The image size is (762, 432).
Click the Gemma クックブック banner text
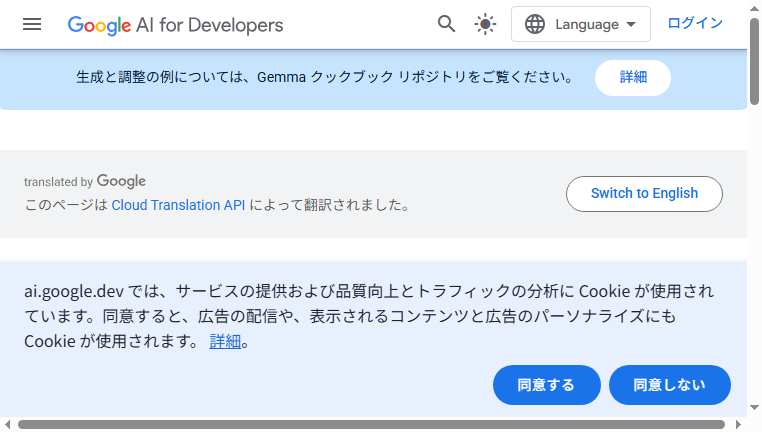[325, 77]
